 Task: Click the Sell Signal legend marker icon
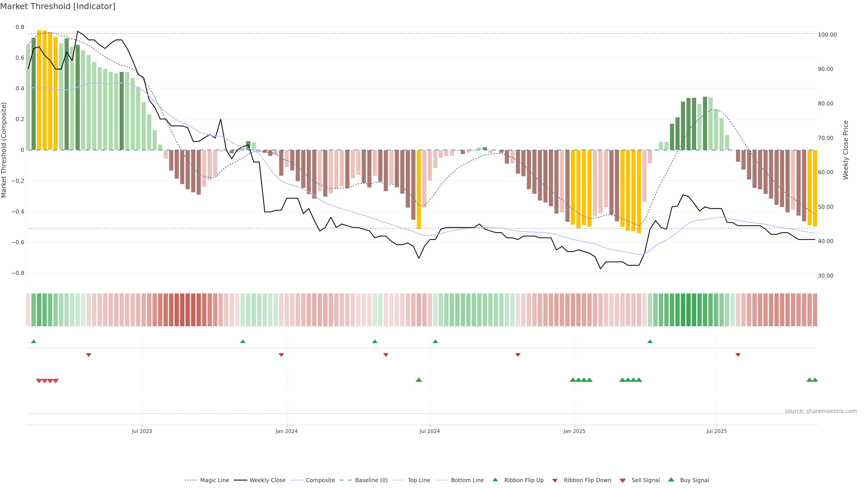(622, 481)
